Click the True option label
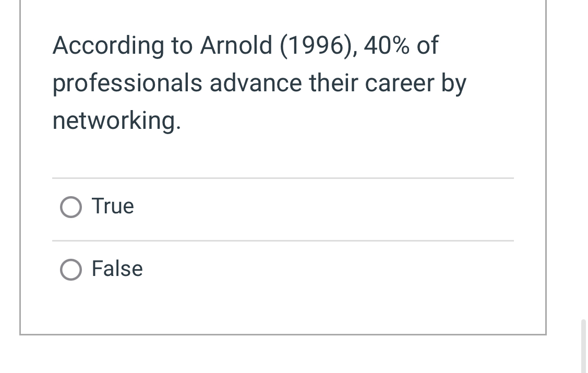This screenshot has width=588, height=373. pos(113,206)
